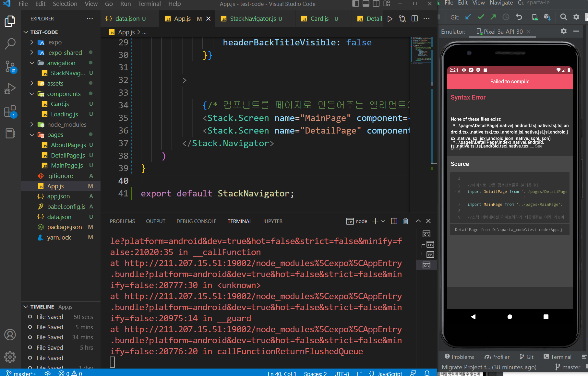This screenshot has width=588, height=376.
Task: Open the Explorer view in the activity bar
Action: [10, 21]
